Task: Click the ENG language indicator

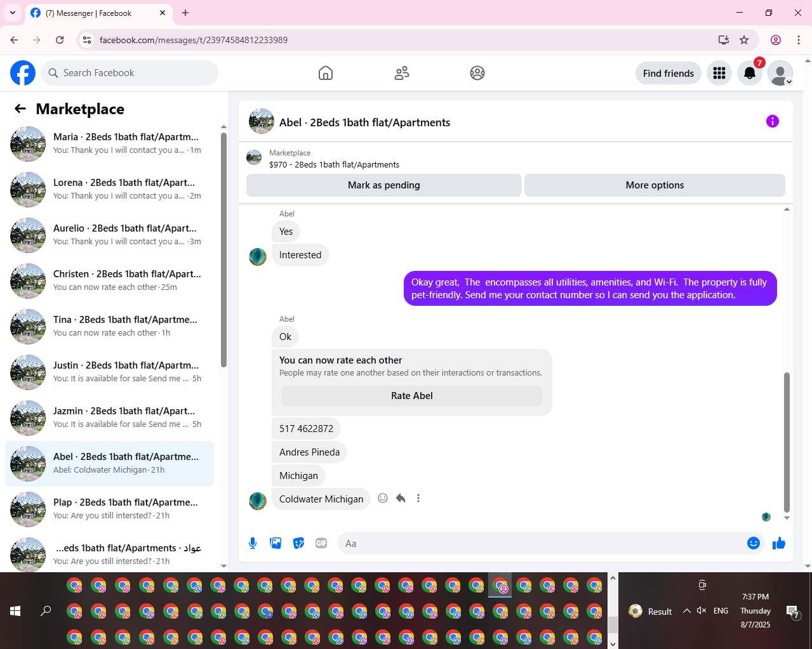Action: 721,611
